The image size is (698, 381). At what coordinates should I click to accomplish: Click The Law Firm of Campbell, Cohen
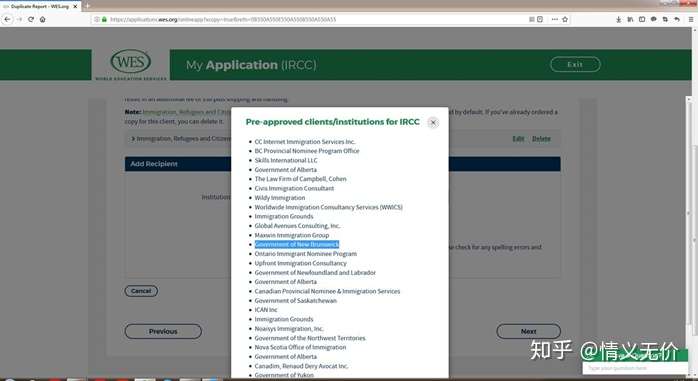pyautogui.click(x=300, y=179)
